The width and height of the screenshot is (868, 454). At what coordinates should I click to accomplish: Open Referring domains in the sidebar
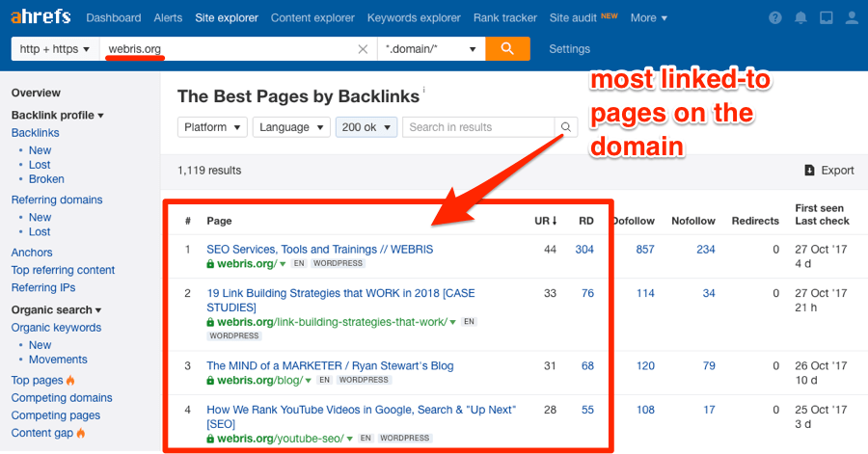coord(57,200)
